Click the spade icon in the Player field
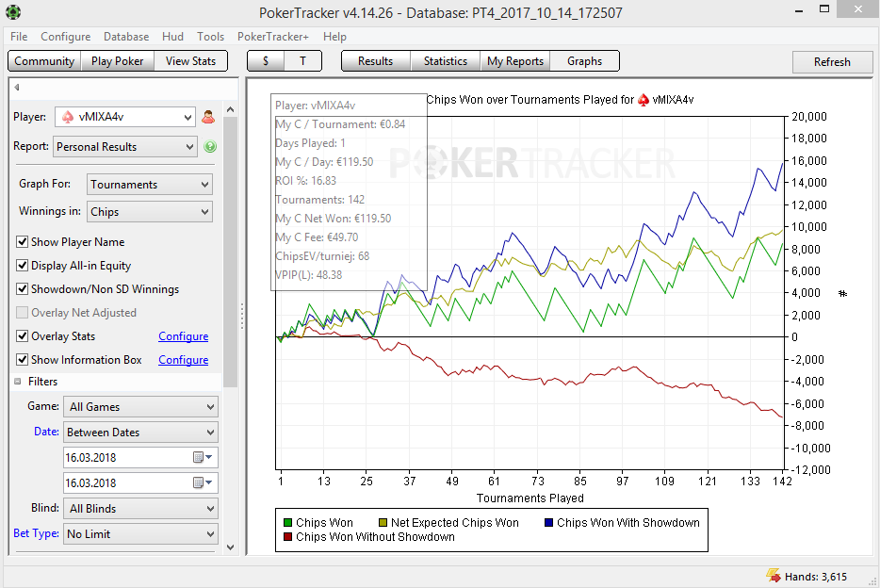Viewport: 880px width, 588px height. pos(67,117)
